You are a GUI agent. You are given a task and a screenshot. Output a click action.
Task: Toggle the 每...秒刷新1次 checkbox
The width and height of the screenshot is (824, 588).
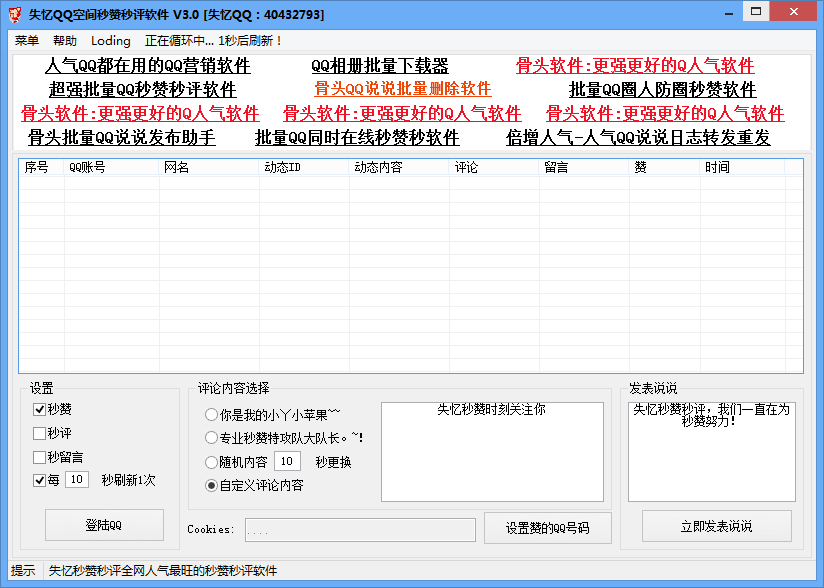pyautogui.click(x=39, y=480)
